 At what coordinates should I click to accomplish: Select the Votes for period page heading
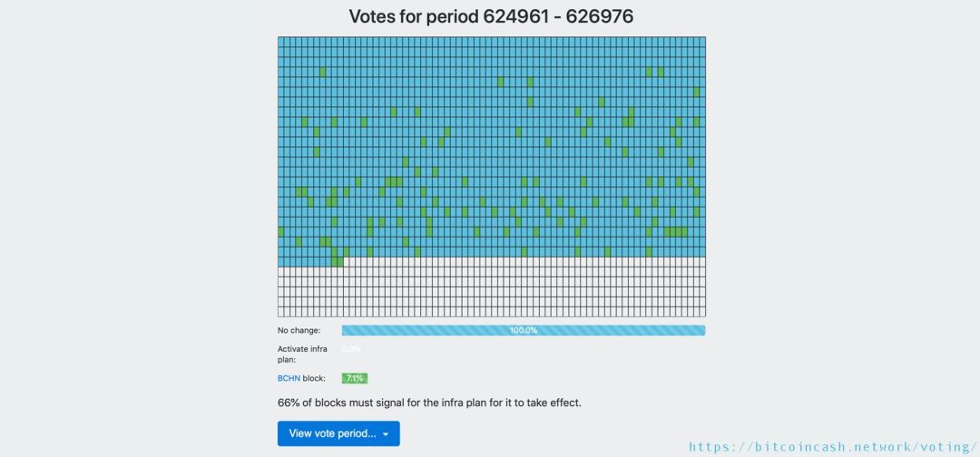[x=491, y=16]
